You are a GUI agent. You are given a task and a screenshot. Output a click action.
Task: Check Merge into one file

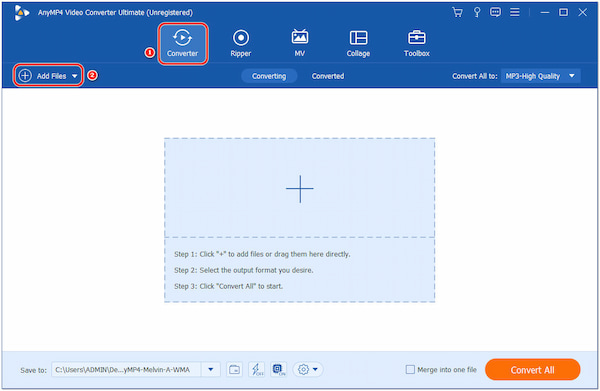tap(410, 370)
